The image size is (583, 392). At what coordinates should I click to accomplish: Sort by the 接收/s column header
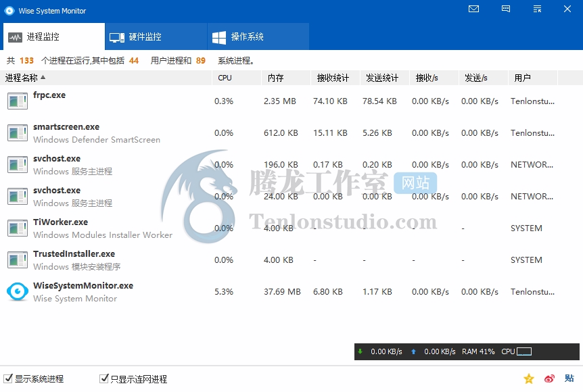(x=434, y=78)
